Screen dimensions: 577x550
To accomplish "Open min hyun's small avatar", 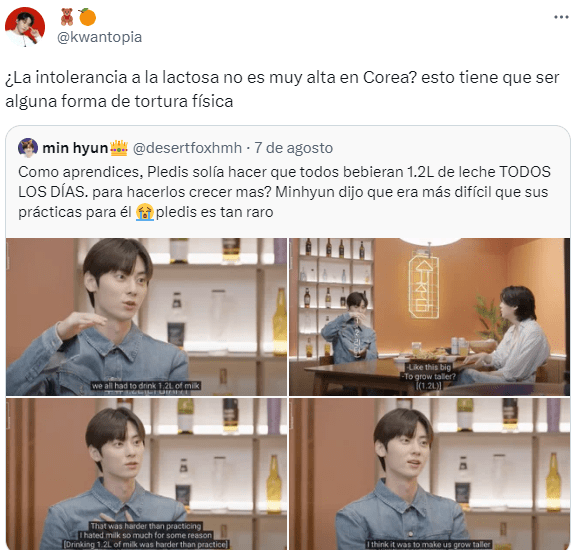I will pyautogui.click(x=28, y=148).
